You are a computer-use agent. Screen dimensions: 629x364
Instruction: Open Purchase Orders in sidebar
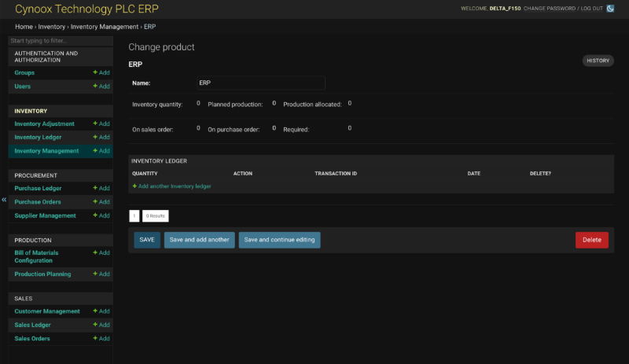point(38,202)
